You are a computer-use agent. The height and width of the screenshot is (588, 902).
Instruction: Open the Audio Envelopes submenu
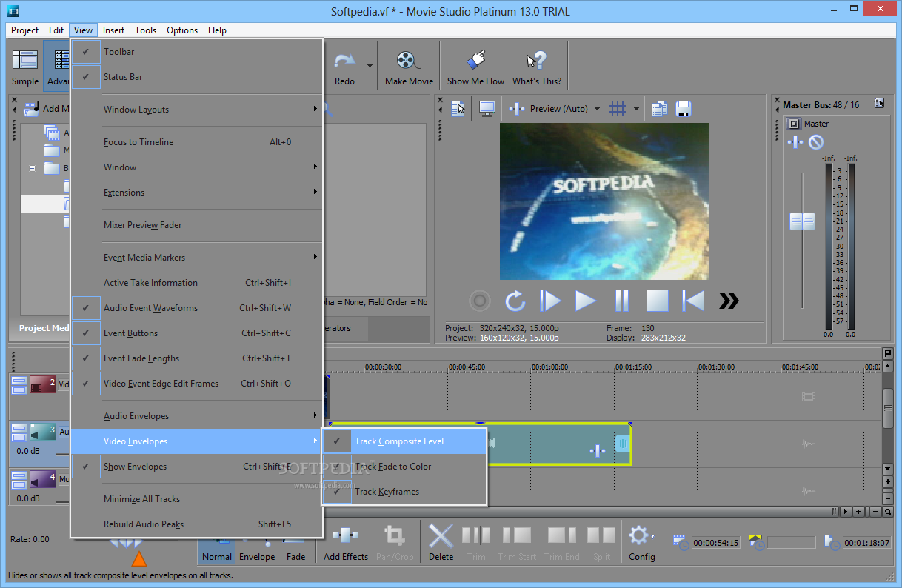click(x=196, y=416)
